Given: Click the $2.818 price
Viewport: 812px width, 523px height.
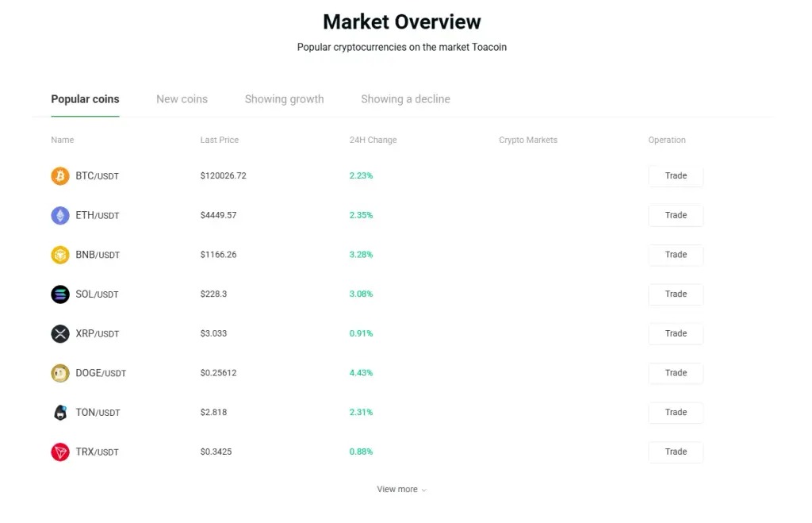Looking at the screenshot, I should click(x=213, y=412).
